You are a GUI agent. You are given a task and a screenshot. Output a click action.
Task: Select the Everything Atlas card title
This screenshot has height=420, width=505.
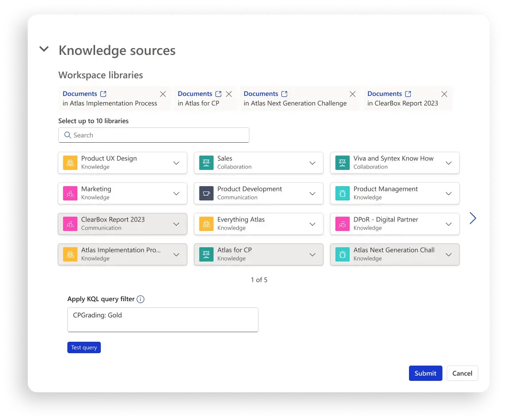coord(241,220)
